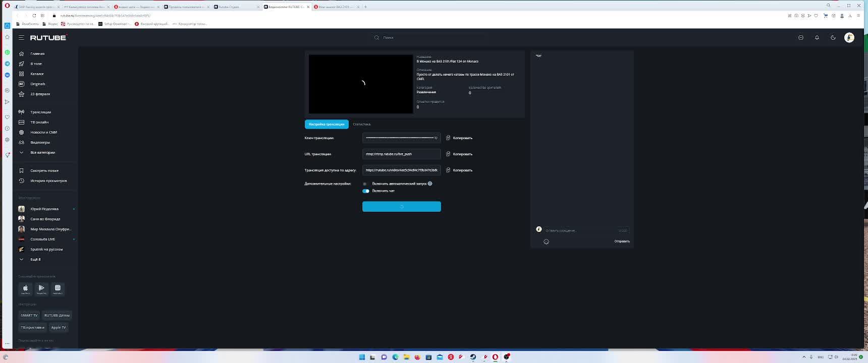Image resolution: width=868 pixels, height=363 pixels.
Task: Open WhatsApp in Opera sidebar
Action: pos(7,52)
